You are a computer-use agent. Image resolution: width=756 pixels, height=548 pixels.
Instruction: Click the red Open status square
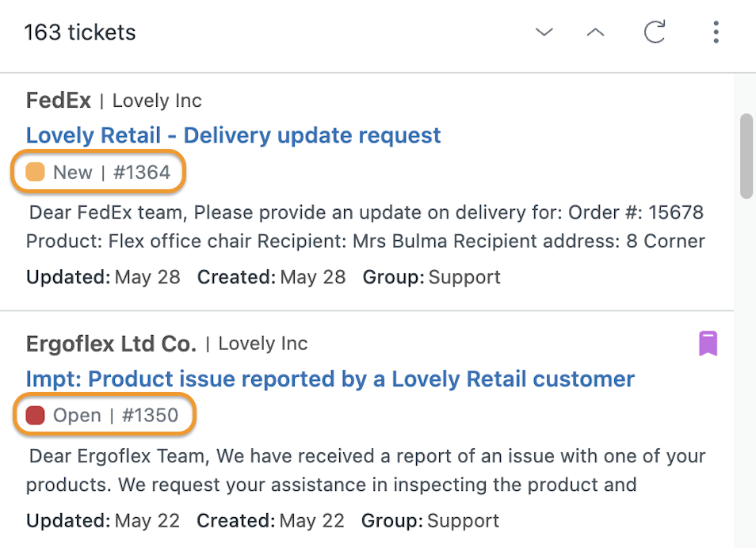click(x=35, y=415)
